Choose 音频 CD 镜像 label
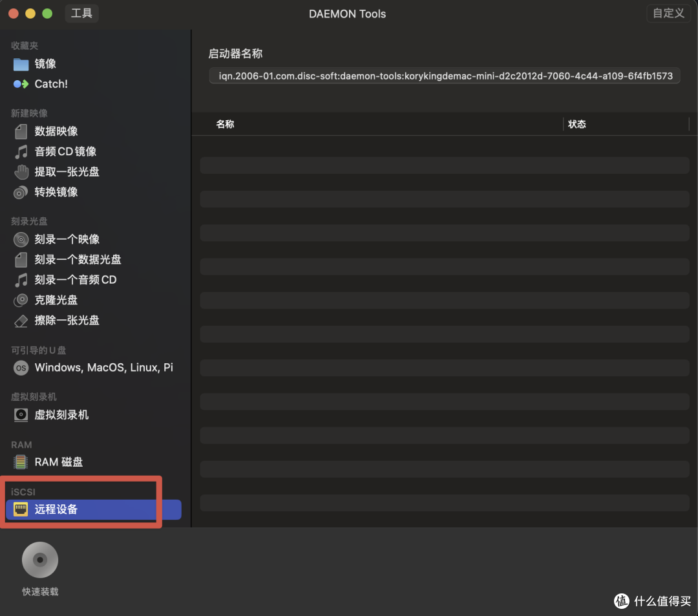This screenshot has height=616, width=698. [x=65, y=151]
